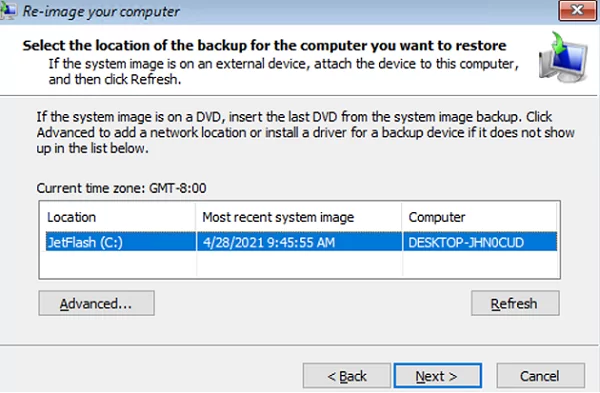600x393 pixels.
Task: Cancel the re-image wizard
Action: click(x=540, y=376)
